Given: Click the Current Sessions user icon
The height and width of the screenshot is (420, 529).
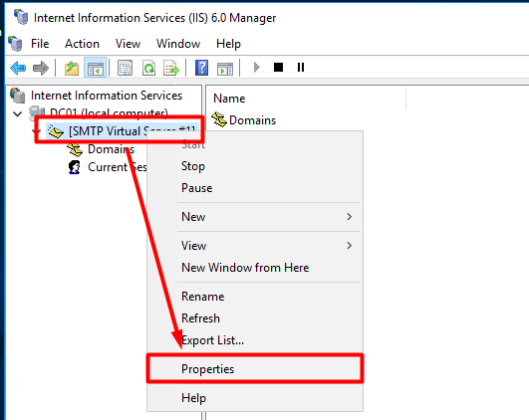Looking at the screenshot, I should click(x=75, y=167).
